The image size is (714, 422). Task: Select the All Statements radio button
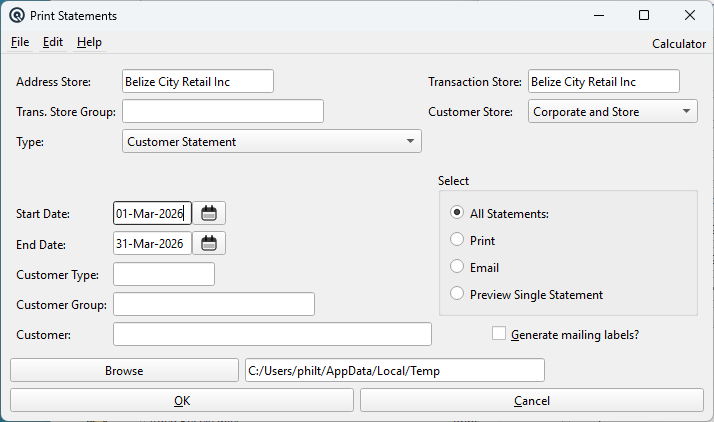457,213
